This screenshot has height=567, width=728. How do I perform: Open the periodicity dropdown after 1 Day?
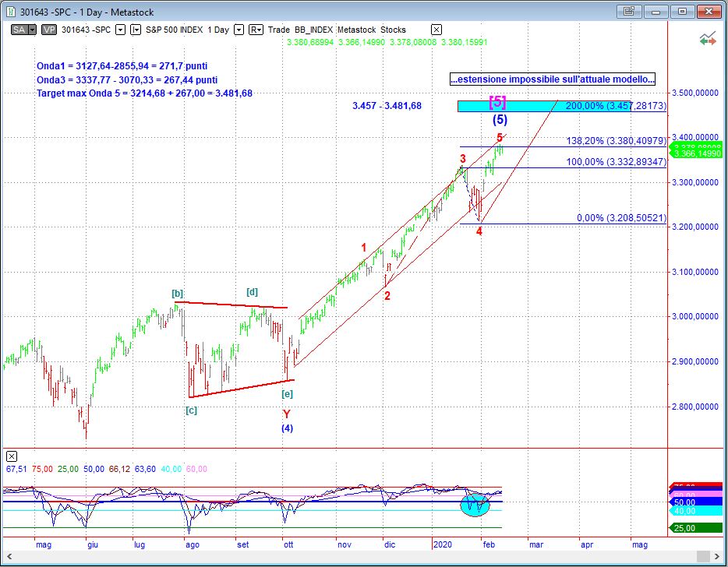[x=239, y=30]
